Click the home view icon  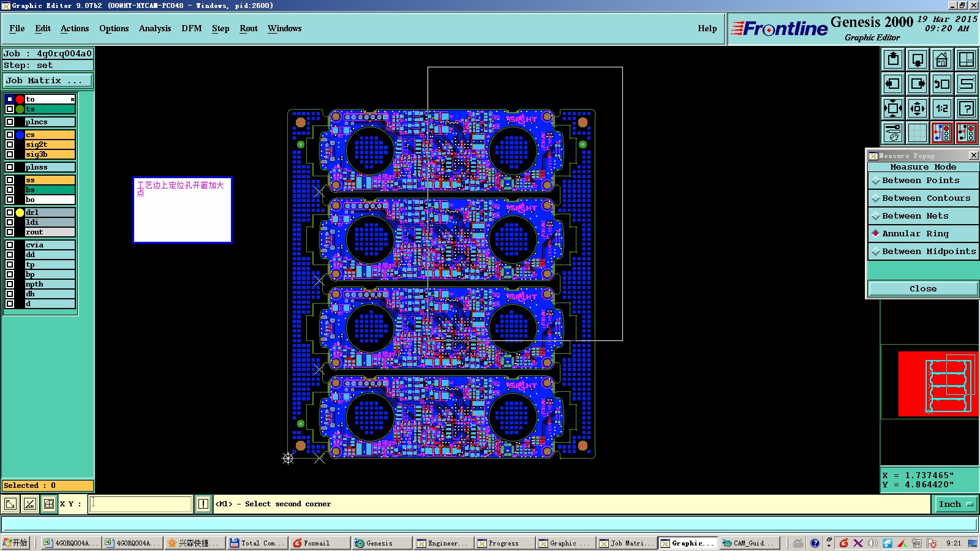942,59
